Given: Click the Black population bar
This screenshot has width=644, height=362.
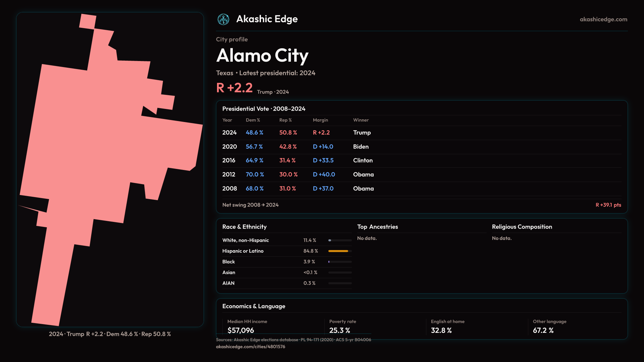Looking at the screenshot, I should pyautogui.click(x=340, y=262).
